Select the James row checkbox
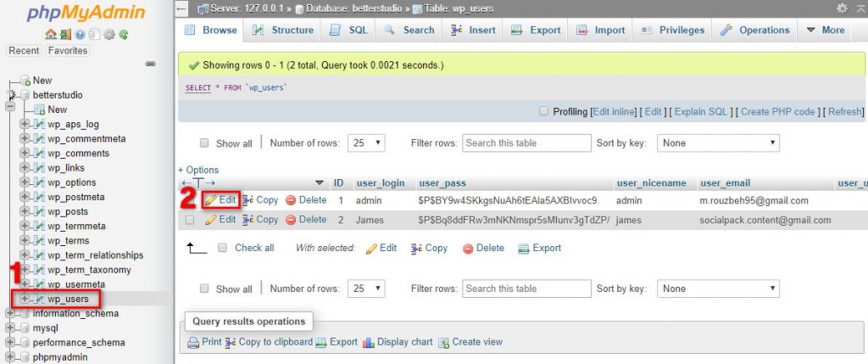This screenshot has height=364, width=868. click(x=190, y=220)
